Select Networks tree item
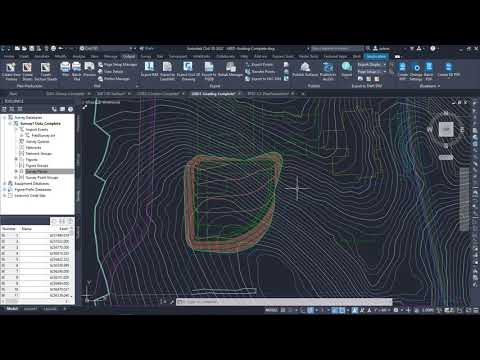480x360 pixels. click(x=33, y=147)
